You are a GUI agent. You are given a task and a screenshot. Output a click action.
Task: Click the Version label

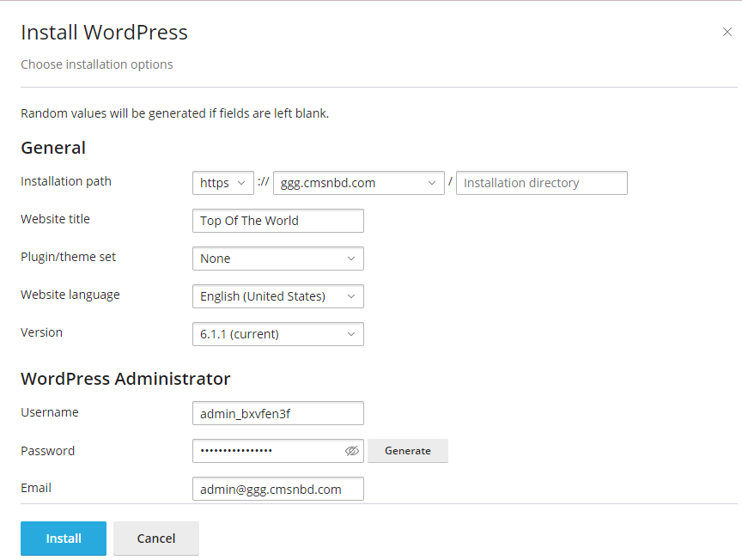41,332
